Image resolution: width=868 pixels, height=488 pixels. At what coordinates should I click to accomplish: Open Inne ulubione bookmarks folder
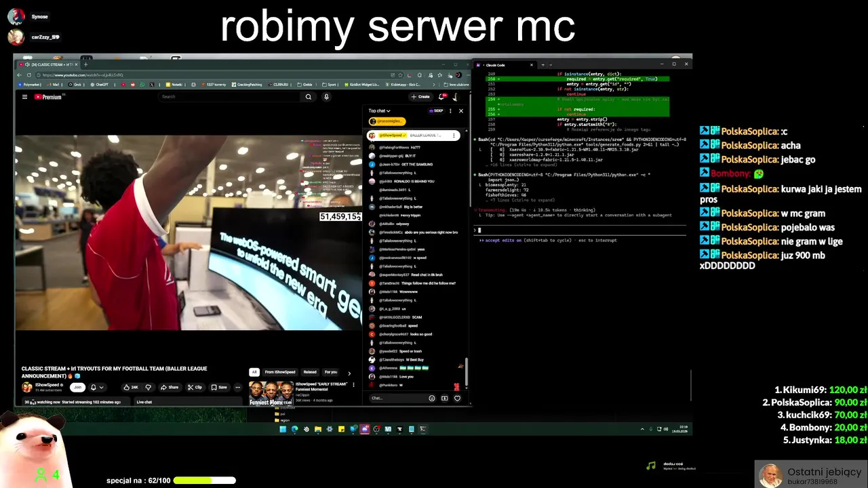(x=456, y=85)
